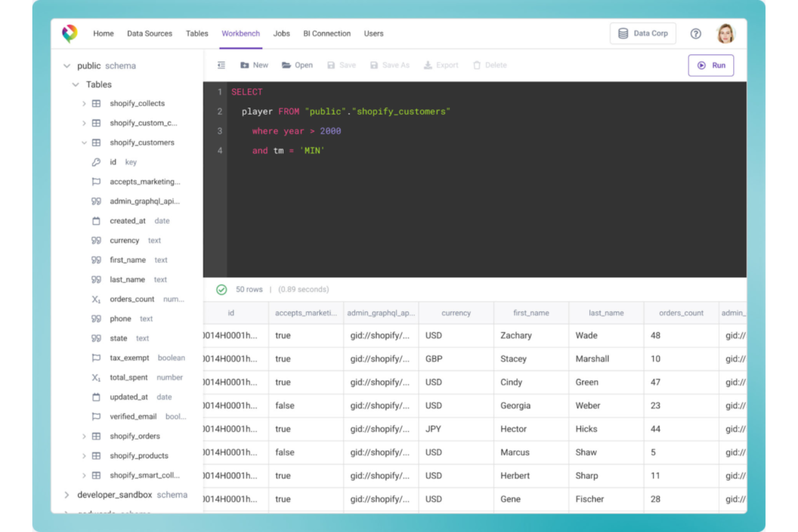Click the shopify_orders table icon
The height and width of the screenshot is (532, 798).
pyautogui.click(x=96, y=436)
